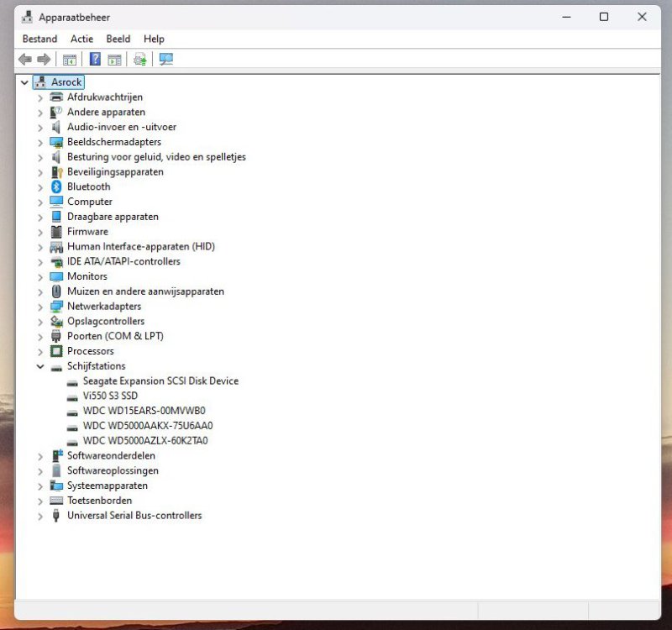The image size is (672, 630).
Task: Click the Apparaatbeheer title bar icon
Action: (x=27, y=17)
